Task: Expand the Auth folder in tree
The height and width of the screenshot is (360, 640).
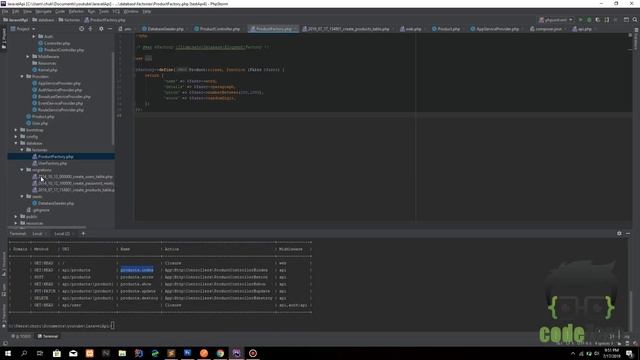Action: (x=34, y=36)
